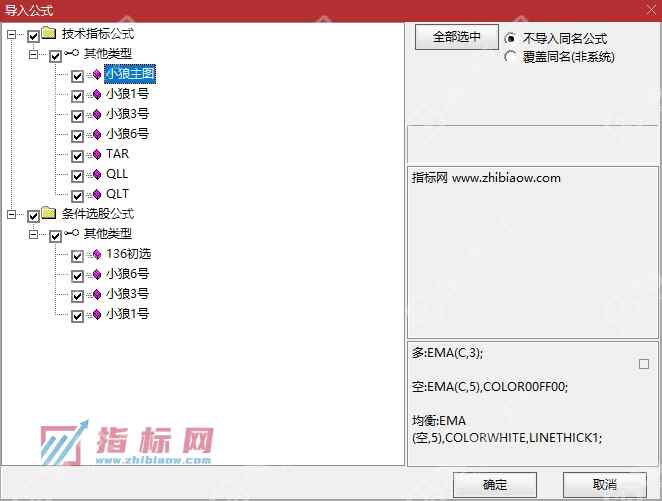Toggle the 136初选 checkbox
The width and height of the screenshot is (662, 501).
click(77, 256)
